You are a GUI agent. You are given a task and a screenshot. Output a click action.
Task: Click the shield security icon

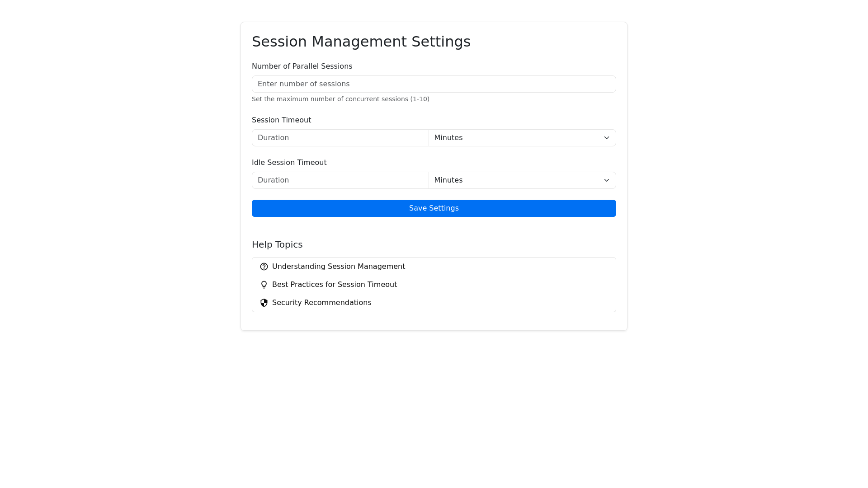(264, 303)
